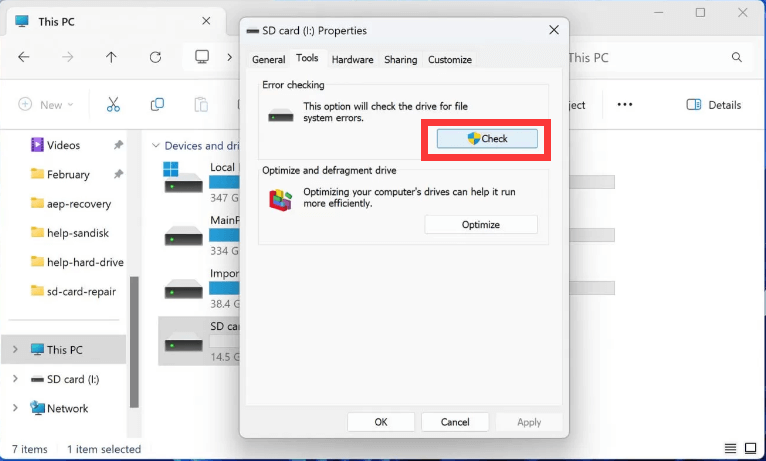Expand the This PC tree node

pyautogui.click(x=15, y=349)
